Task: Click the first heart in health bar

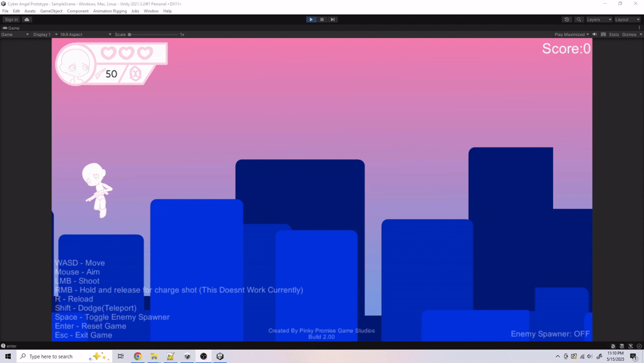Action: pos(108,53)
